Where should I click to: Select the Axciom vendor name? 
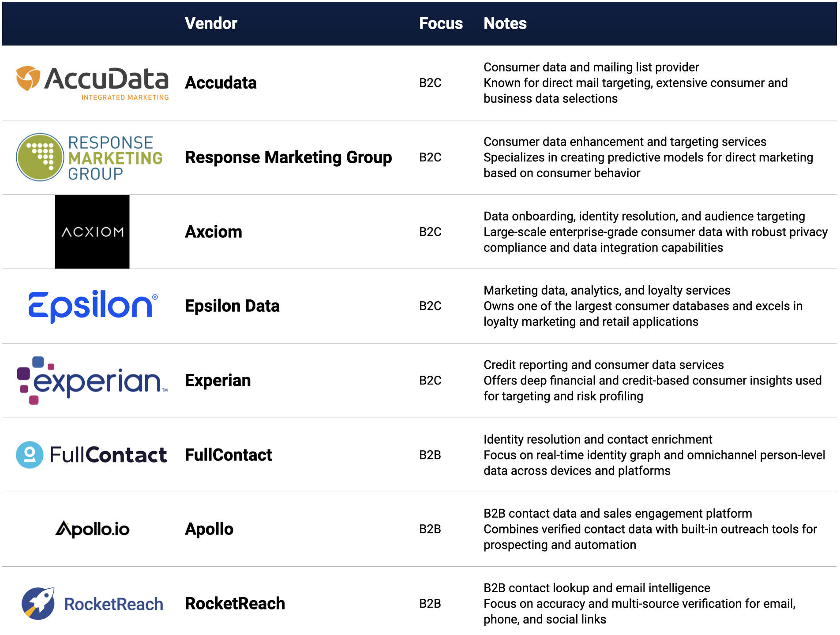pyautogui.click(x=214, y=232)
